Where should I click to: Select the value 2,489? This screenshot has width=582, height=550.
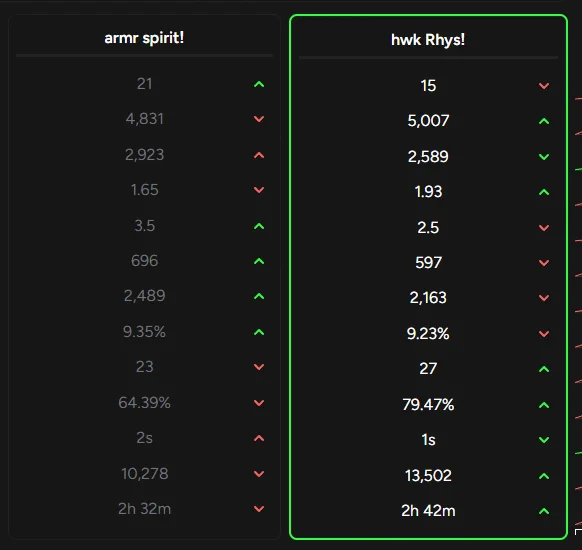144,296
